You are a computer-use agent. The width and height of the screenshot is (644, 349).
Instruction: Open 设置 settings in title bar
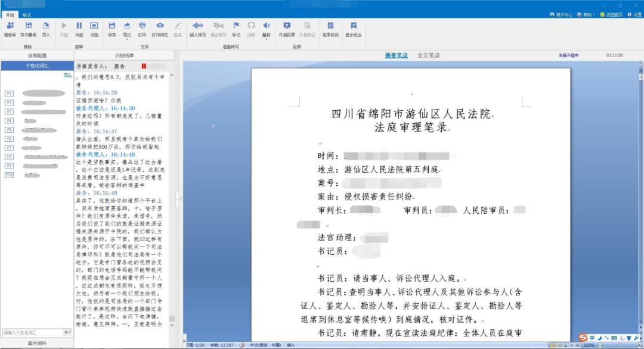coord(634,15)
